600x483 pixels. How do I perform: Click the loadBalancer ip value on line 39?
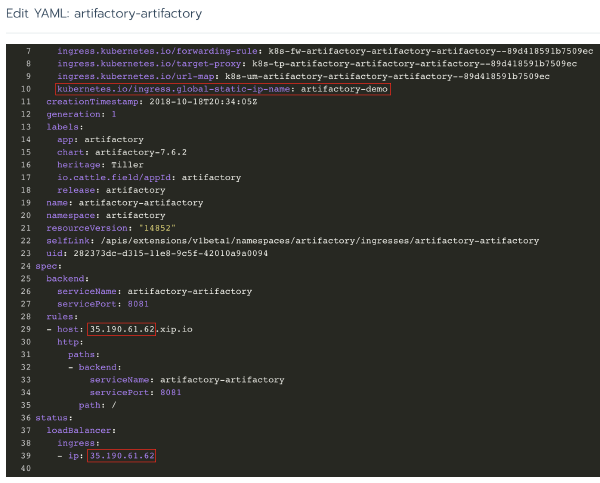(122, 456)
